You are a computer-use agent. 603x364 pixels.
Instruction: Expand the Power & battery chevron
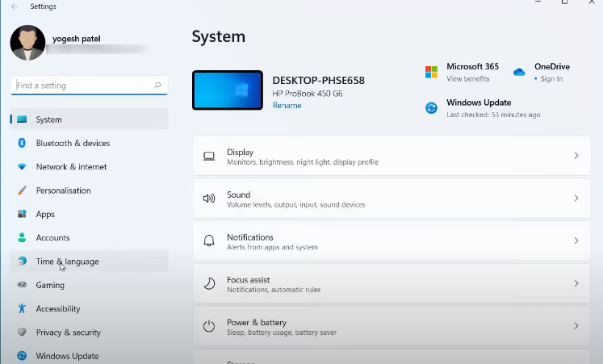(x=576, y=326)
